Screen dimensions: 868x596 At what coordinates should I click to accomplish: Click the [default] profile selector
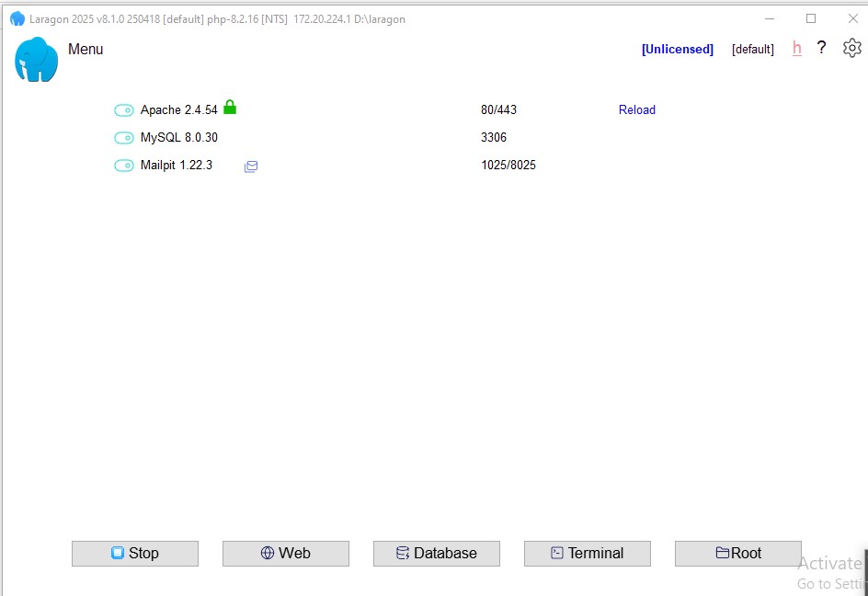(752, 50)
